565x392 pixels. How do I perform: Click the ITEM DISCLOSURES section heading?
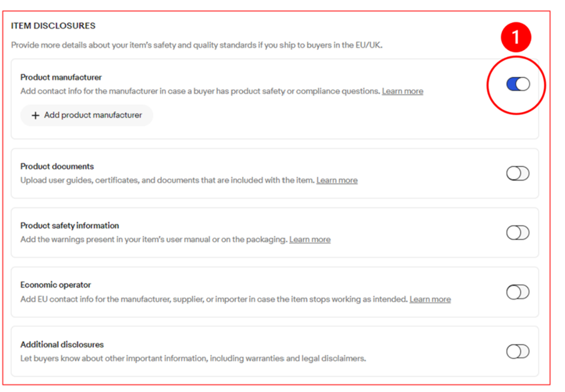pos(53,26)
